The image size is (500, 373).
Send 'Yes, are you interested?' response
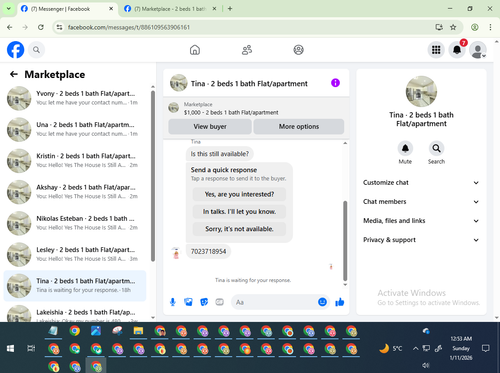coord(239,194)
